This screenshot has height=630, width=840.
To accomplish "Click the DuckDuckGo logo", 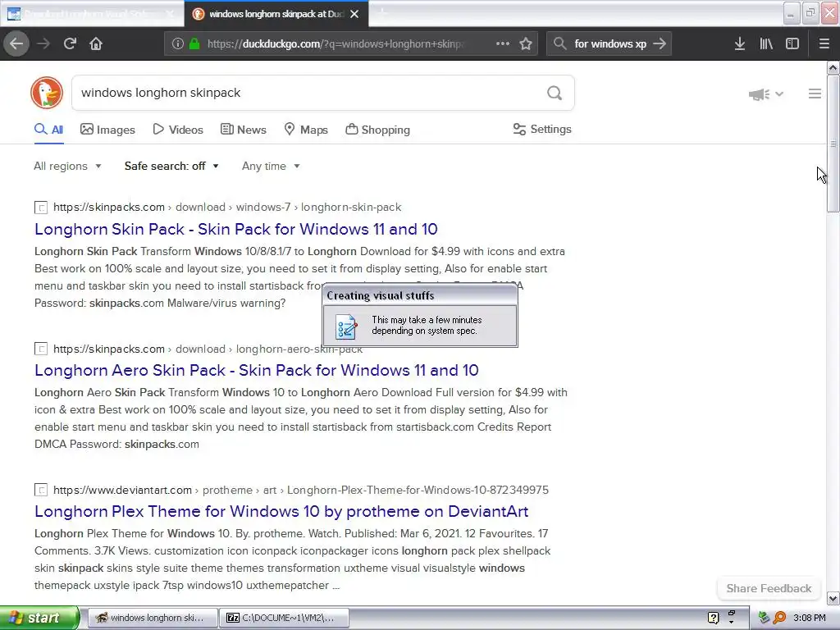I will point(47,93).
